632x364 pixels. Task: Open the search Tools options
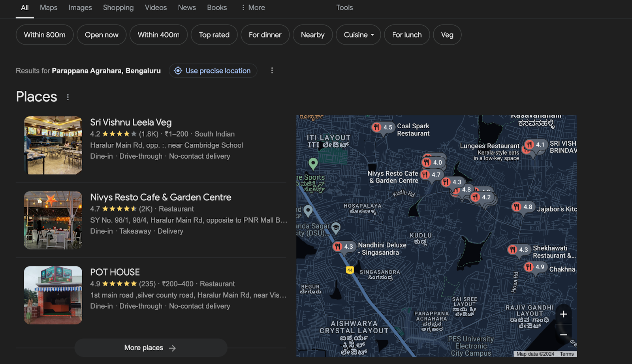(344, 8)
